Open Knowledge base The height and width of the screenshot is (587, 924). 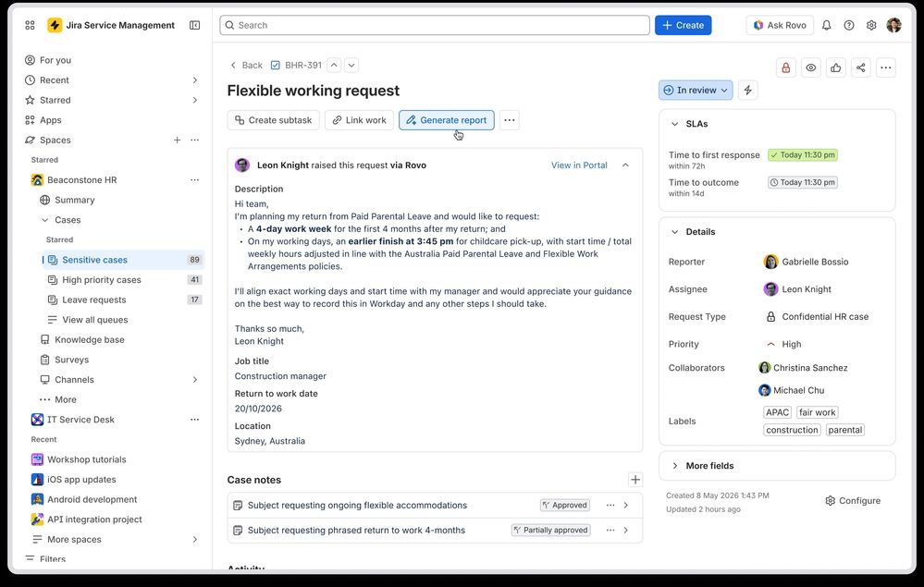90,339
